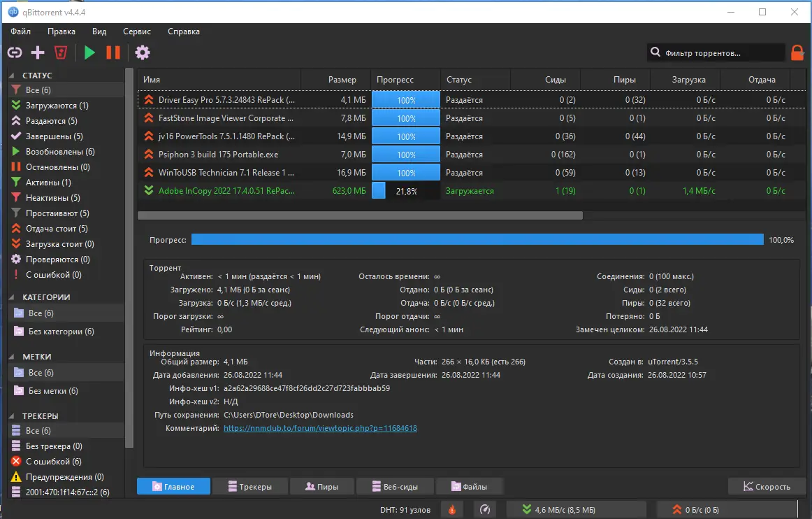Image resolution: width=812 pixels, height=519 pixels.
Task: Click the add torrent file plus icon
Action: coord(38,52)
